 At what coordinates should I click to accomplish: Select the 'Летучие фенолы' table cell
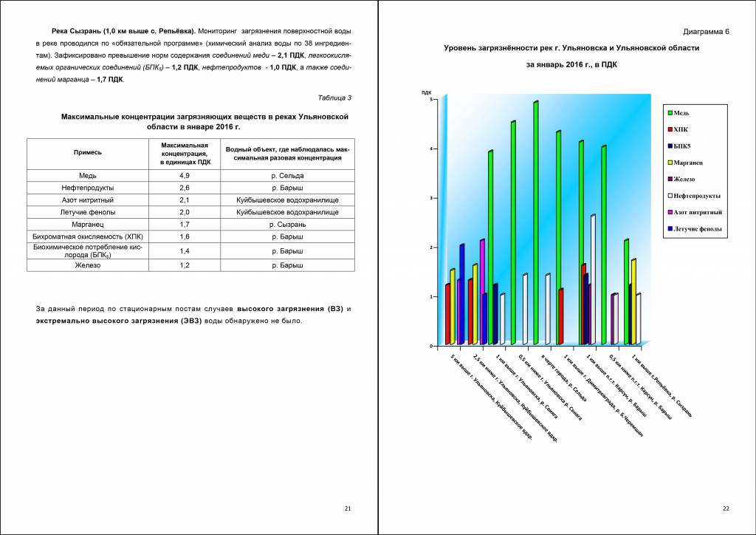(x=88, y=212)
